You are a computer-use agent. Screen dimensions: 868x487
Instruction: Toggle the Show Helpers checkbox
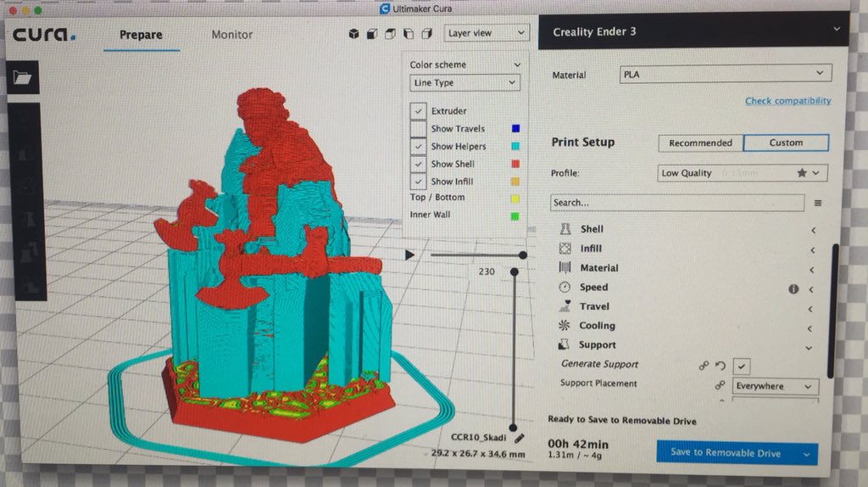coord(419,146)
